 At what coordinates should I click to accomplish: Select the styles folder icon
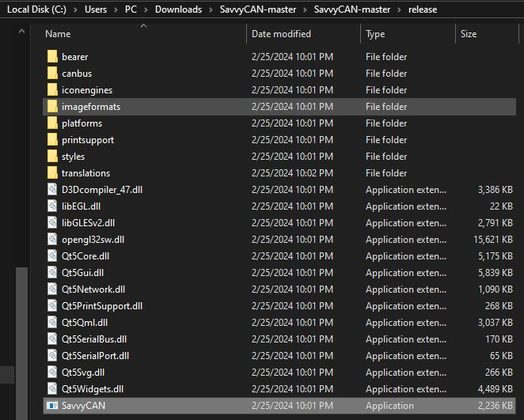point(52,157)
